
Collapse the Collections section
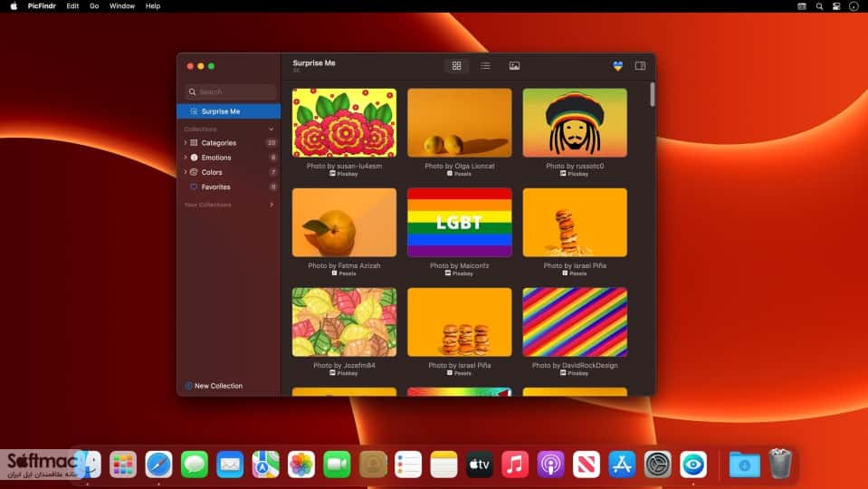coord(272,129)
